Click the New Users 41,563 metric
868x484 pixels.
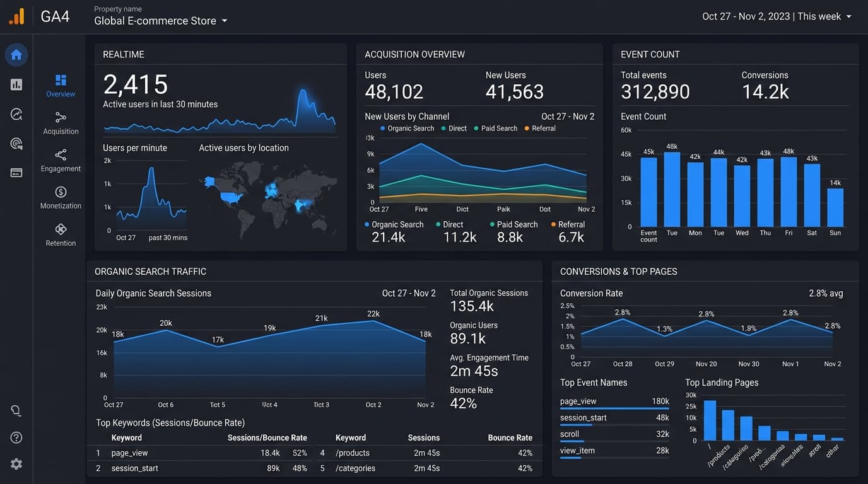(x=515, y=86)
